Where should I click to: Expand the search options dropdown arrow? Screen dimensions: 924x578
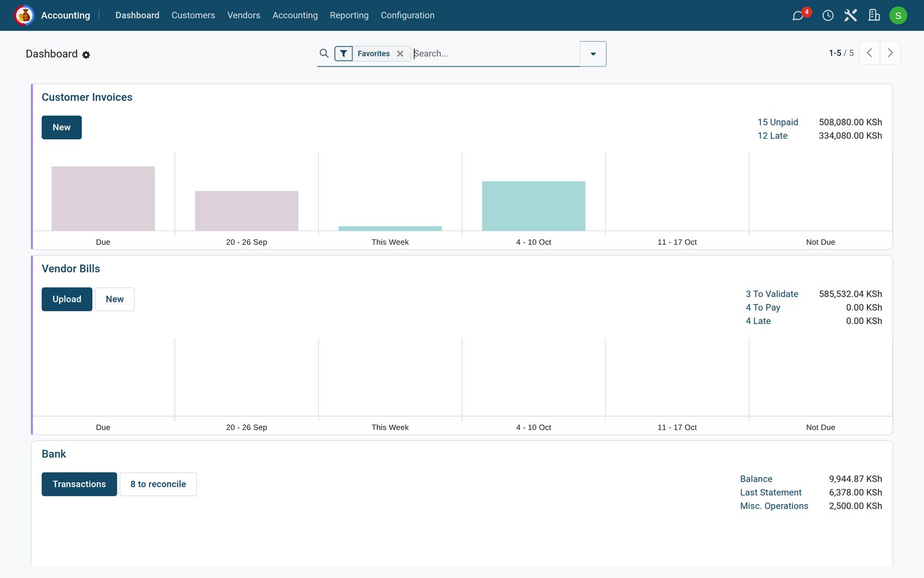(x=593, y=54)
